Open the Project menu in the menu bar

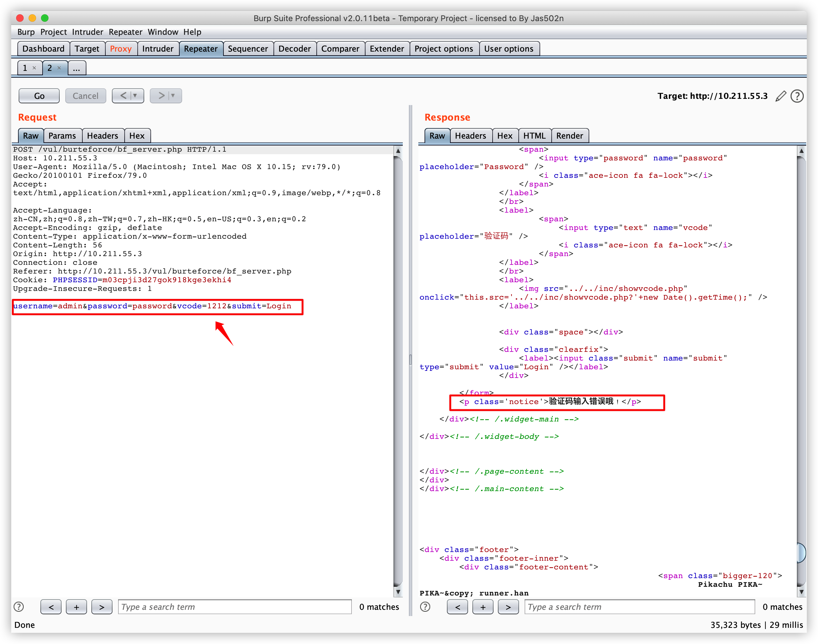click(x=53, y=32)
